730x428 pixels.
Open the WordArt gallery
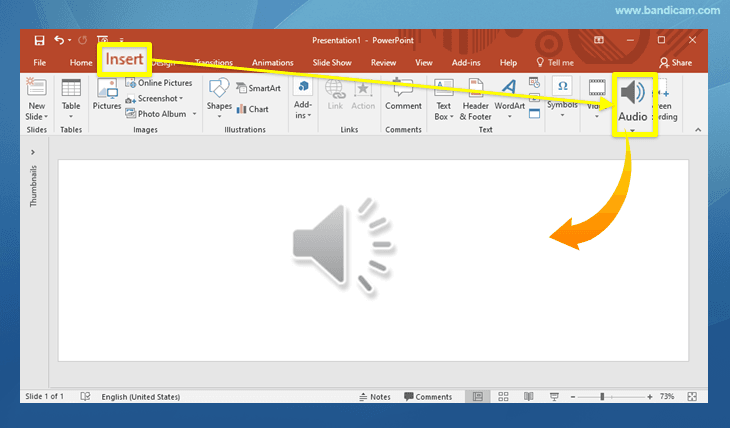509,99
